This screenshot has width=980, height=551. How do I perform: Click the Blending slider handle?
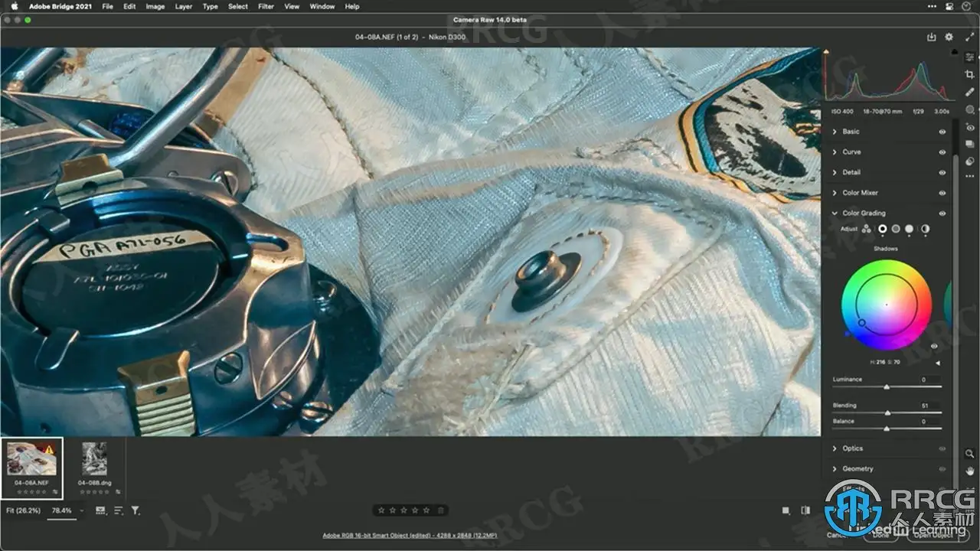tap(887, 413)
